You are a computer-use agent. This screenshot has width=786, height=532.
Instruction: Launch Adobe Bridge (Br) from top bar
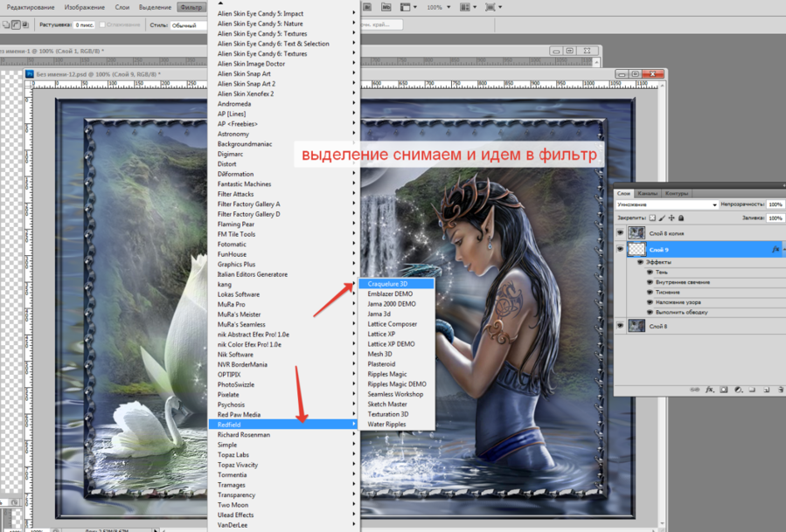tap(367, 7)
